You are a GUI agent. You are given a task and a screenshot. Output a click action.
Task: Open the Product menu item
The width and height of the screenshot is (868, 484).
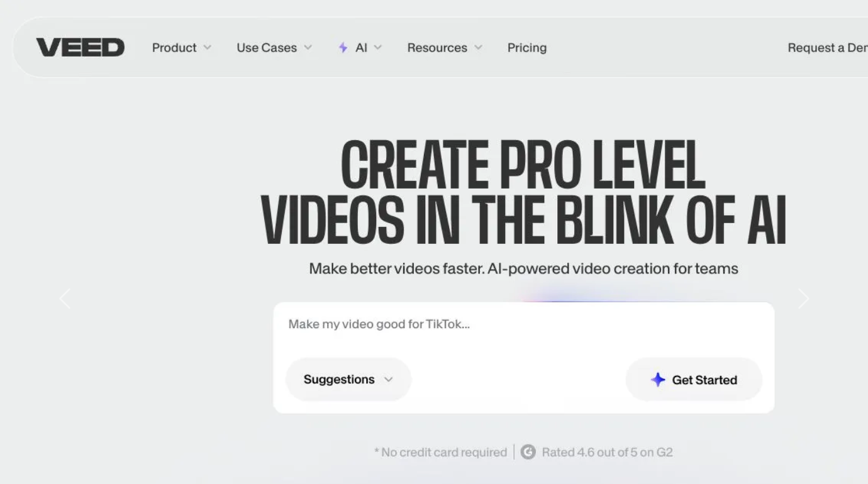(x=174, y=48)
